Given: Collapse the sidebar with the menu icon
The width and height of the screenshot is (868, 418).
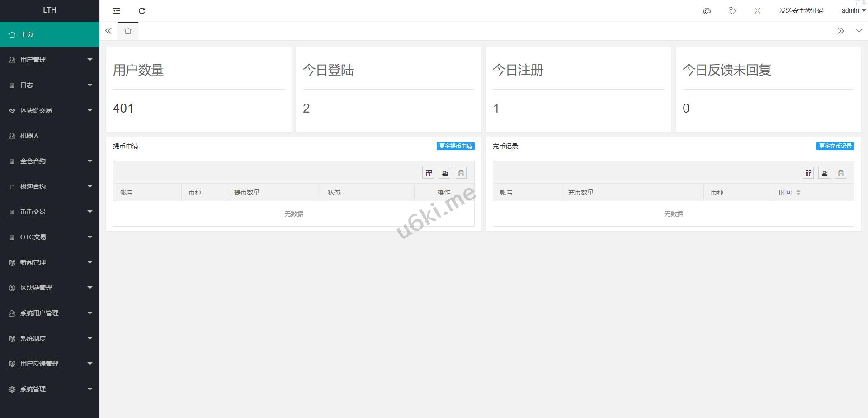Looking at the screenshot, I should (117, 11).
